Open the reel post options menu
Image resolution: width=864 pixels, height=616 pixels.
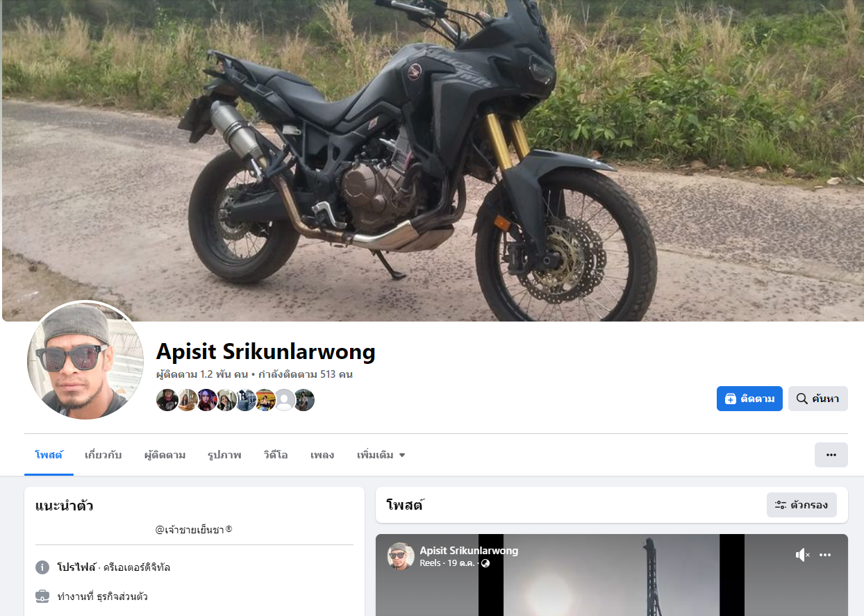[825, 555]
